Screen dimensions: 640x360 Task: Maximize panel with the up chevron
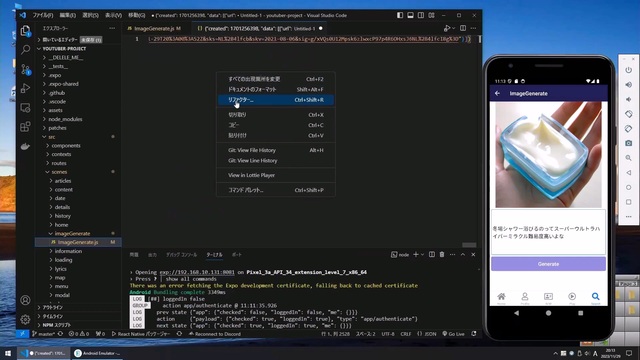463,254
